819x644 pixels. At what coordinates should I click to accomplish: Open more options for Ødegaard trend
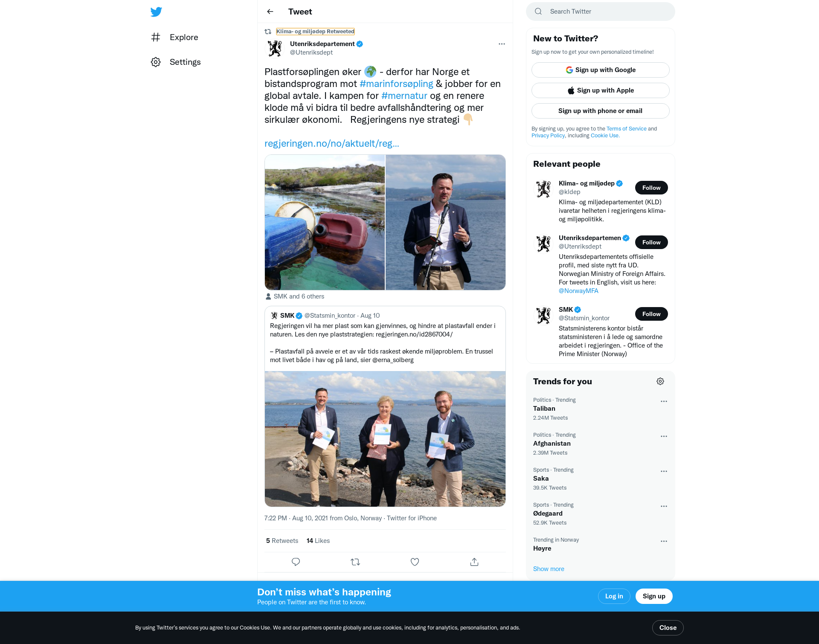click(x=664, y=506)
